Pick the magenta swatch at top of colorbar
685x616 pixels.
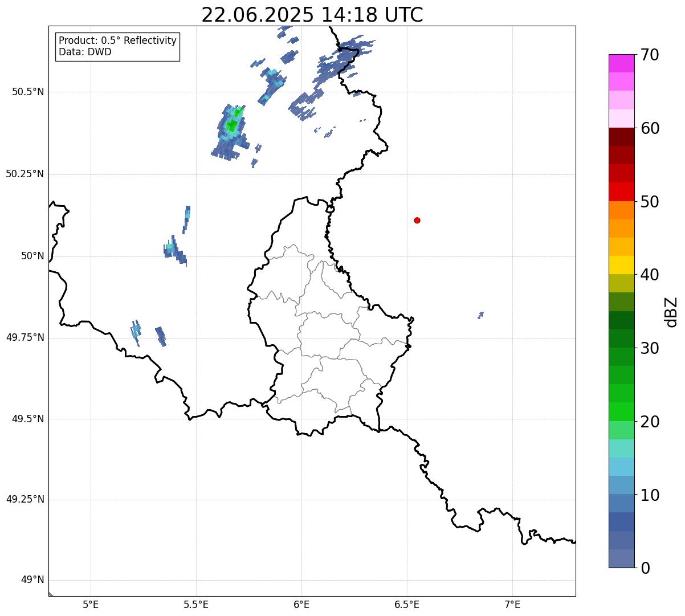621,63
